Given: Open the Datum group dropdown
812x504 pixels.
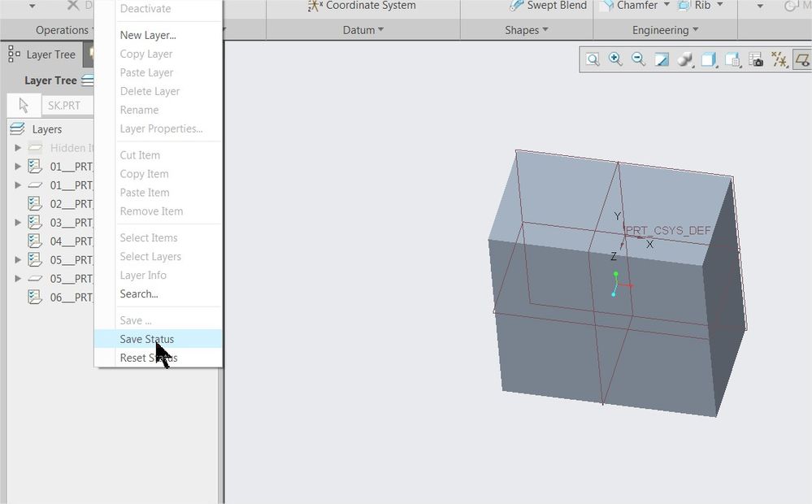Looking at the screenshot, I should (x=363, y=30).
